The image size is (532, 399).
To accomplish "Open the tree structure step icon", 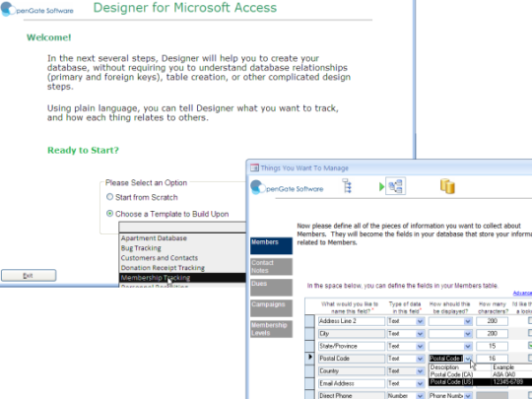I will point(347,186).
